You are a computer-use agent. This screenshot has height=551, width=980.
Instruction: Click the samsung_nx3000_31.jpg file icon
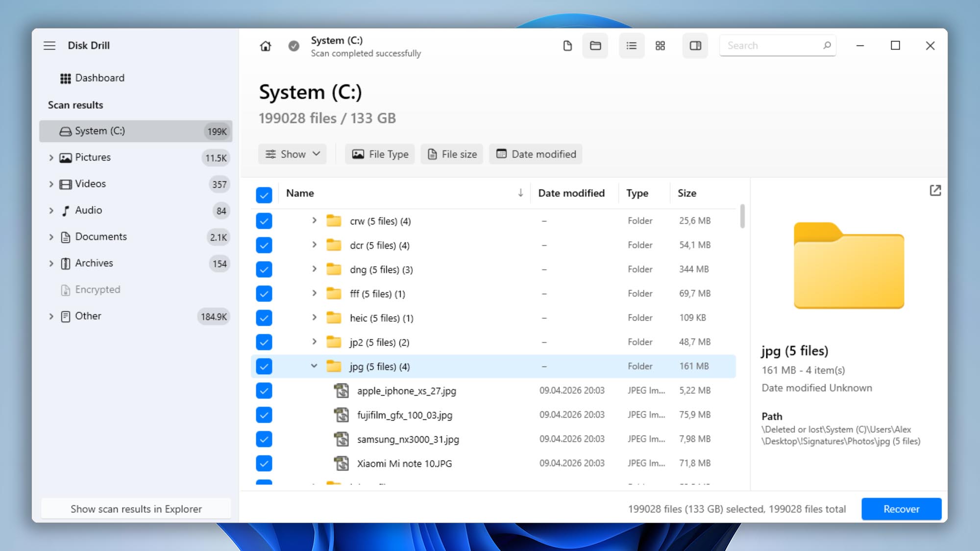pyautogui.click(x=342, y=439)
